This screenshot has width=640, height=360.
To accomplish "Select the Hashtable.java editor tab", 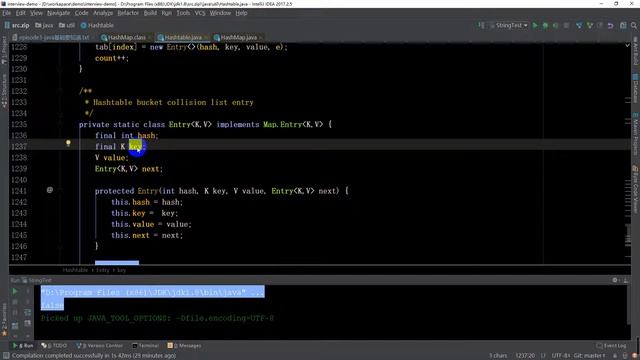I will click(182, 38).
